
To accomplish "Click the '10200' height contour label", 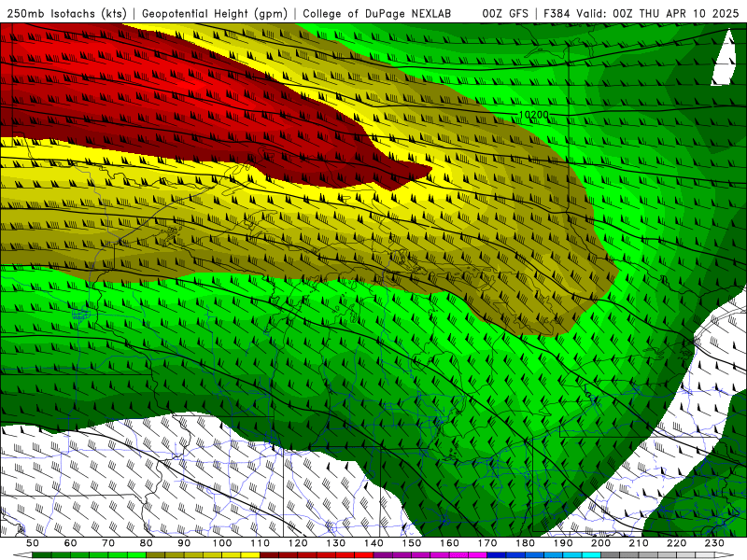I will [533, 115].
